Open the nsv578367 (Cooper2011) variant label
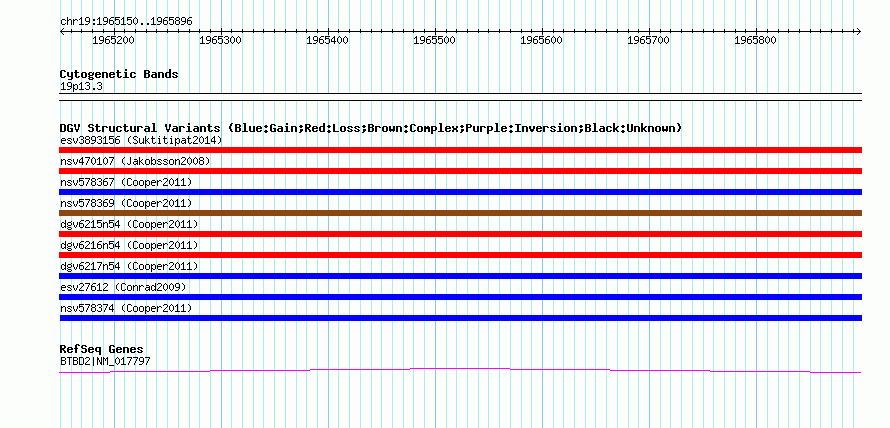The width and height of the screenshot is (890, 428). point(126,182)
